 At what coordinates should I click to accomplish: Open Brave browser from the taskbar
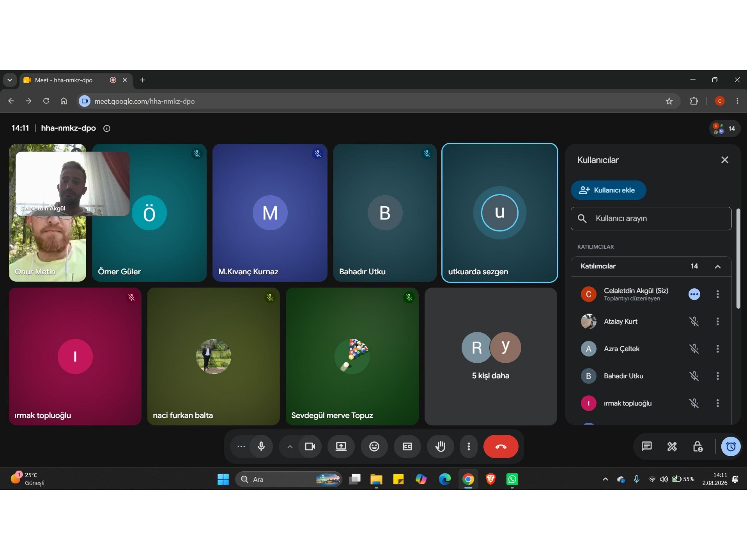point(490,479)
